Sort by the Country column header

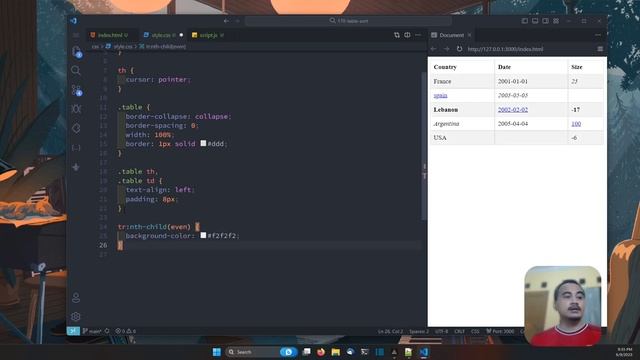[462, 67]
